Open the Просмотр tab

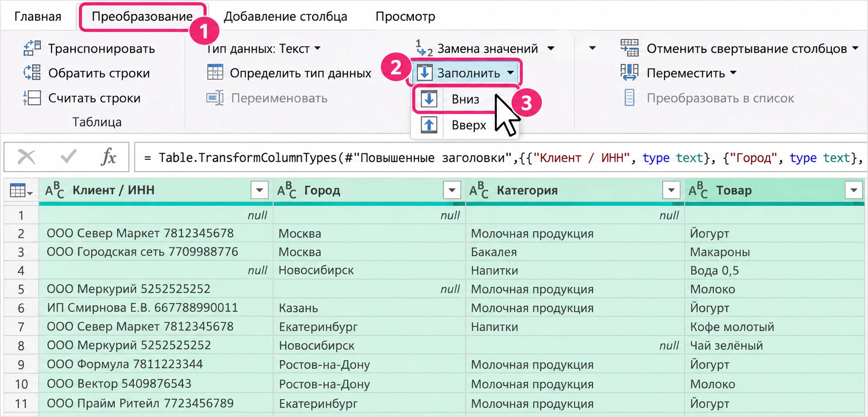point(405,16)
